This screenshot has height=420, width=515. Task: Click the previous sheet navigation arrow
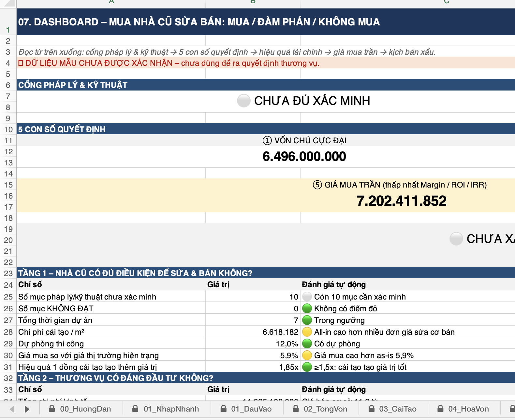12,409
